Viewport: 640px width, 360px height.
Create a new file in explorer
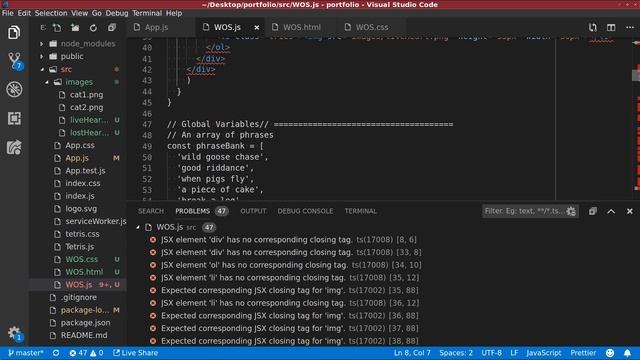(x=57, y=28)
